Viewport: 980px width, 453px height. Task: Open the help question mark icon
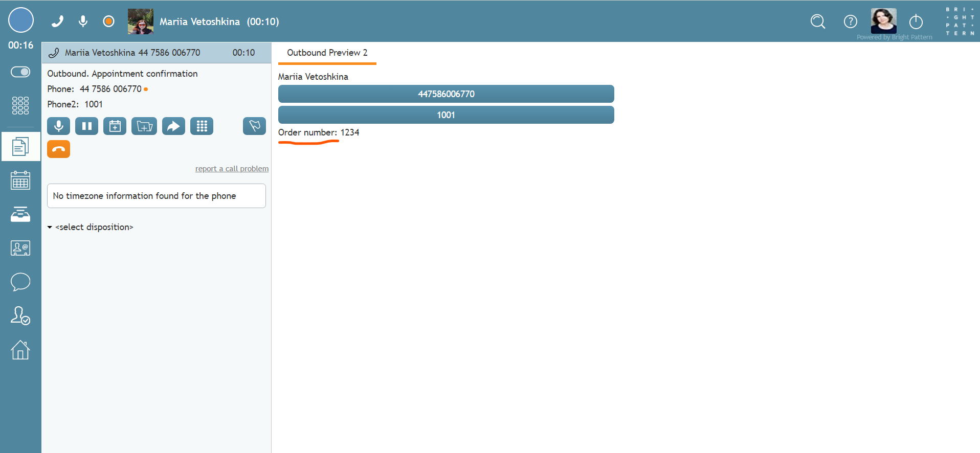(x=850, y=21)
